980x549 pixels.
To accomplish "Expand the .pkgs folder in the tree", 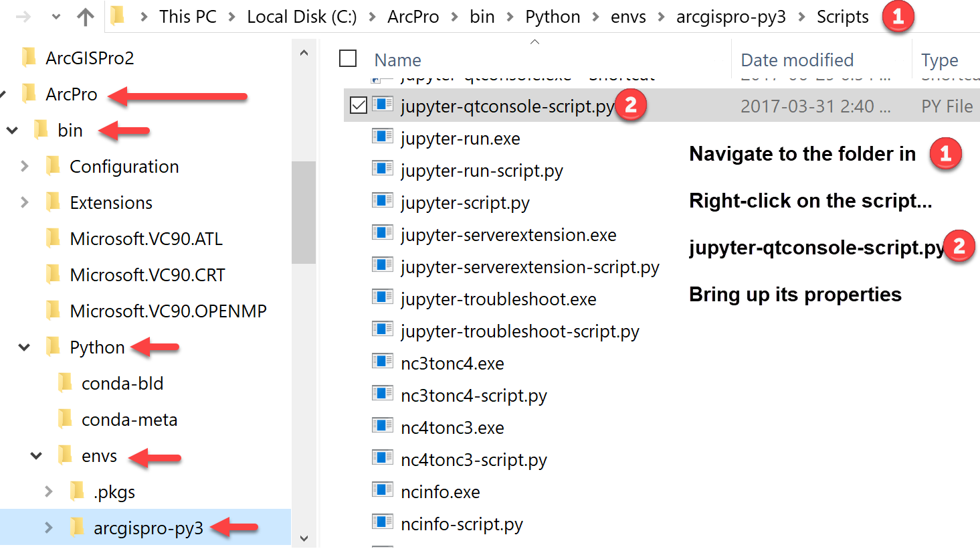I will pos(49,491).
